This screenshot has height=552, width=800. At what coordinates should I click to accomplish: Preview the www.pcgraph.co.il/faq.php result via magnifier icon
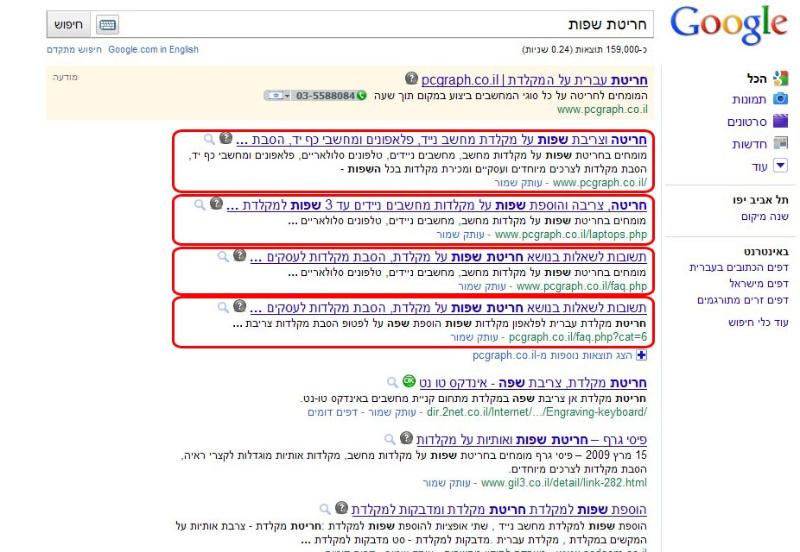(x=223, y=256)
